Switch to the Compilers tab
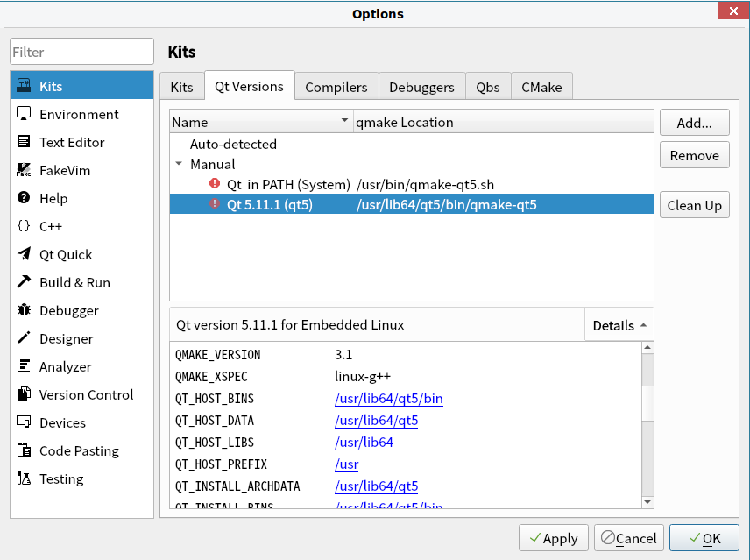The height and width of the screenshot is (560, 750). pos(336,86)
